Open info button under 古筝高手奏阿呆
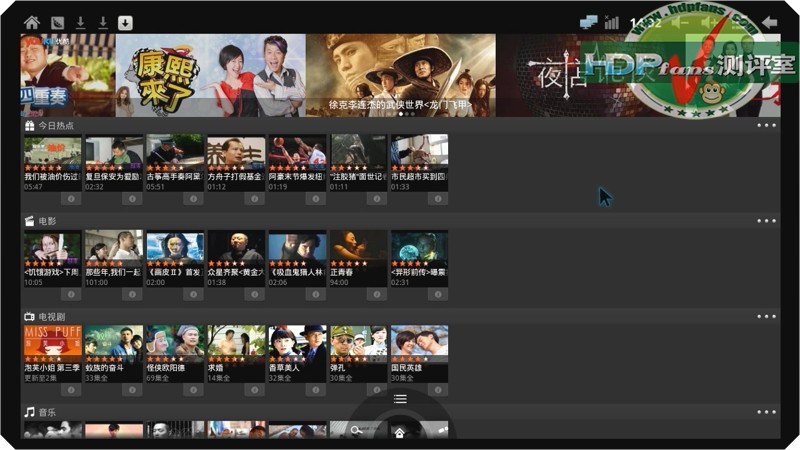 point(193,198)
